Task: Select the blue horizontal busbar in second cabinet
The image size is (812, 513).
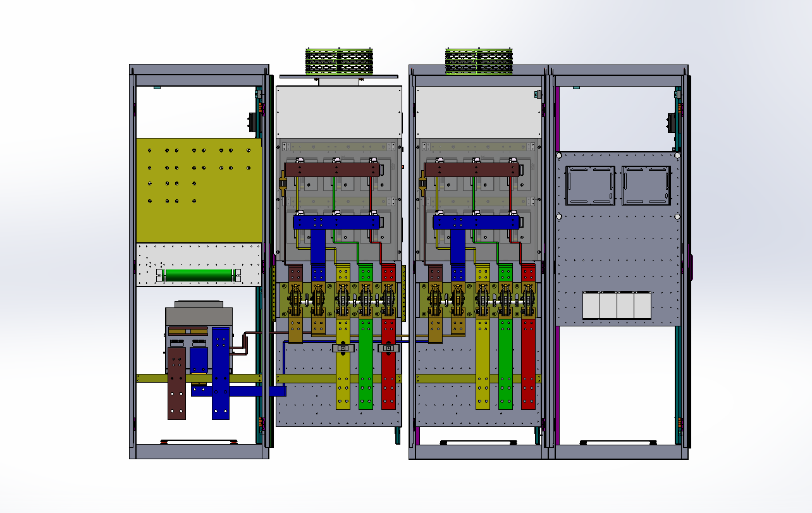Action: point(336,223)
